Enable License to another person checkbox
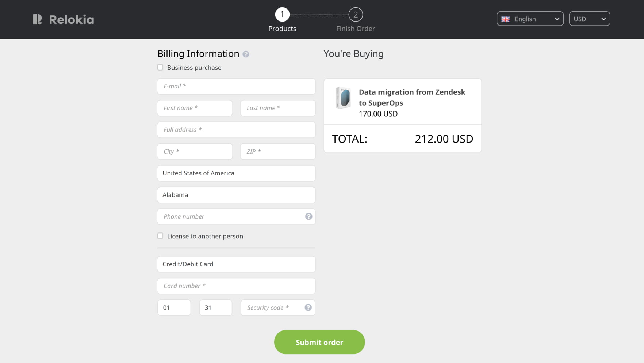Viewport: 644px width, 363px height. click(x=160, y=236)
